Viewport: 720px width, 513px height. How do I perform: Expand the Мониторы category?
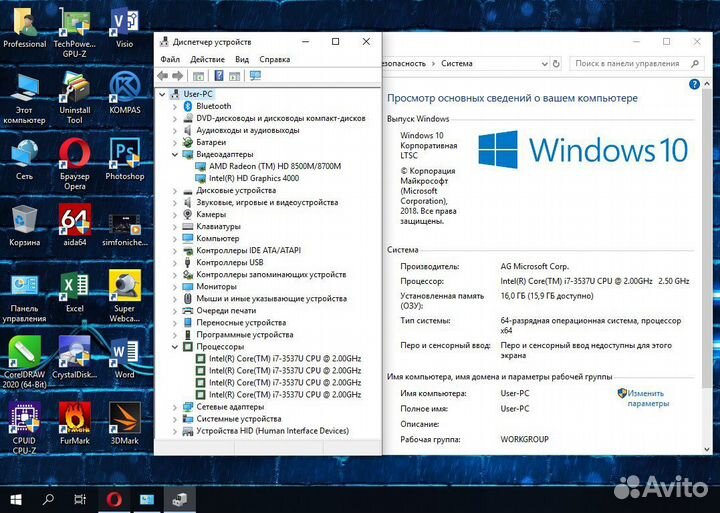[174, 287]
